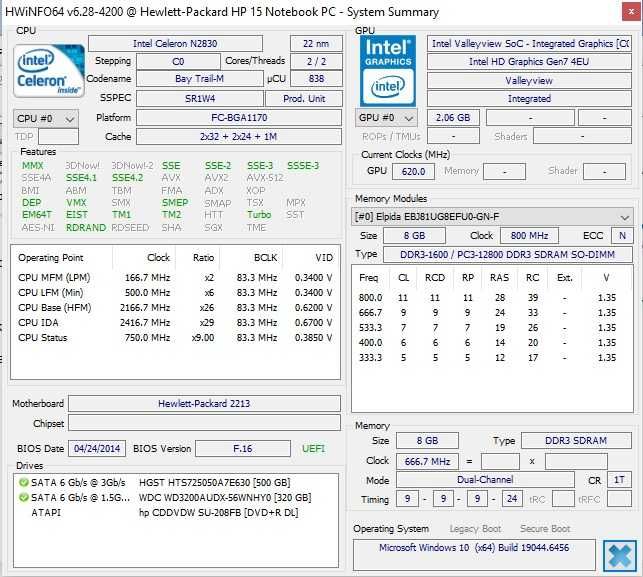The image size is (643, 577).
Task: Click the ECC N field
Action: tap(622, 235)
